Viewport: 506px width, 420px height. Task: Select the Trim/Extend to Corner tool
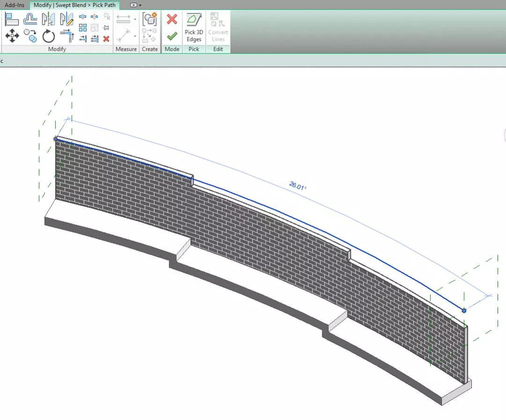pos(67,36)
